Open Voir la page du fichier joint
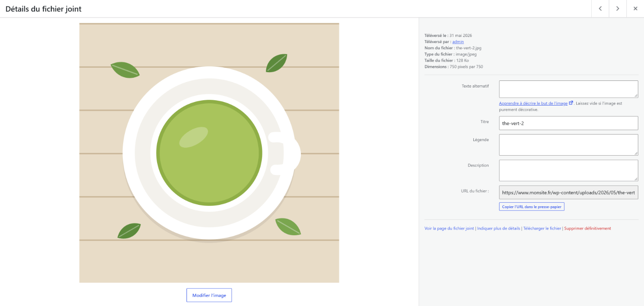 tap(449, 229)
